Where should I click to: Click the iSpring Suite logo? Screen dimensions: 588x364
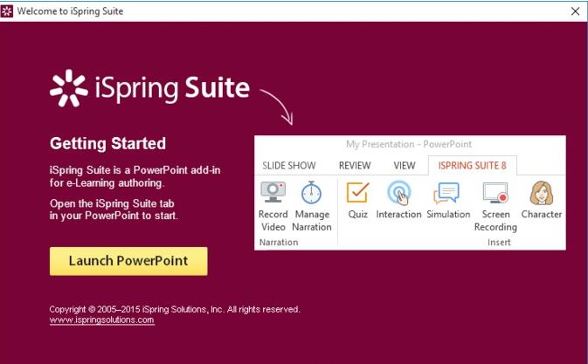coord(149,88)
